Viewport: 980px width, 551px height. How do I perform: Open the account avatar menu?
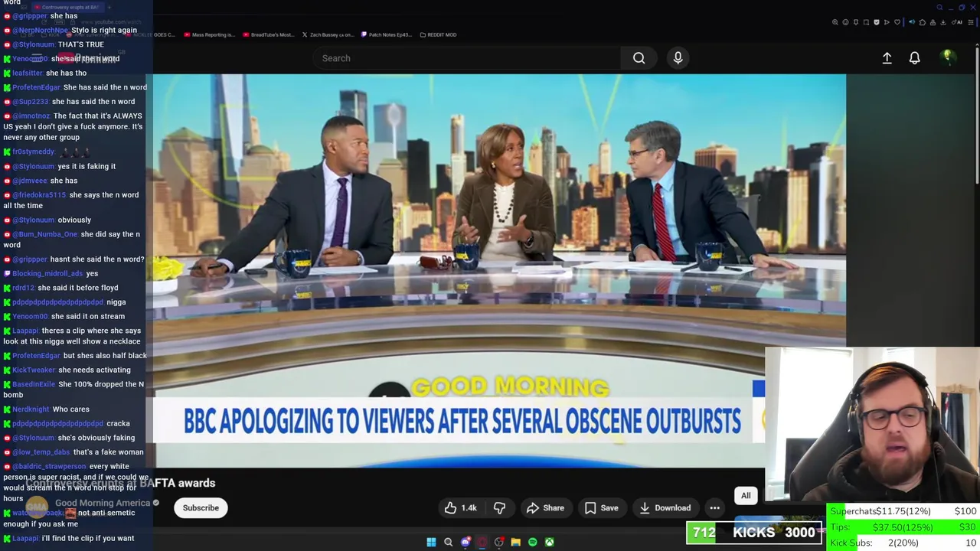pyautogui.click(x=947, y=57)
